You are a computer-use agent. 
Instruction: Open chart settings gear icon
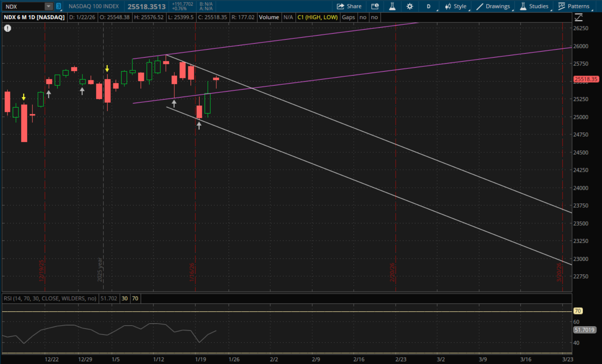[x=410, y=6]
